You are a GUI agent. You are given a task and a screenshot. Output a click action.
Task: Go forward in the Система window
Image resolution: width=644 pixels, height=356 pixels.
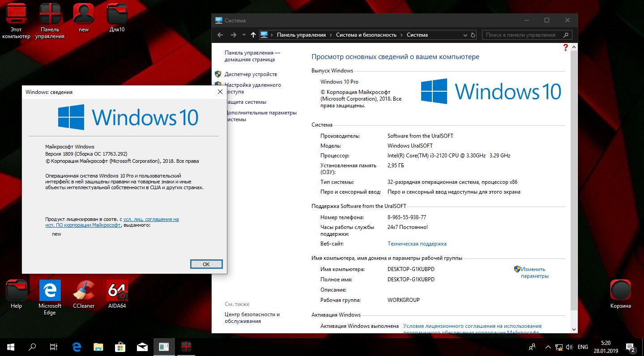tap(234, 35)
